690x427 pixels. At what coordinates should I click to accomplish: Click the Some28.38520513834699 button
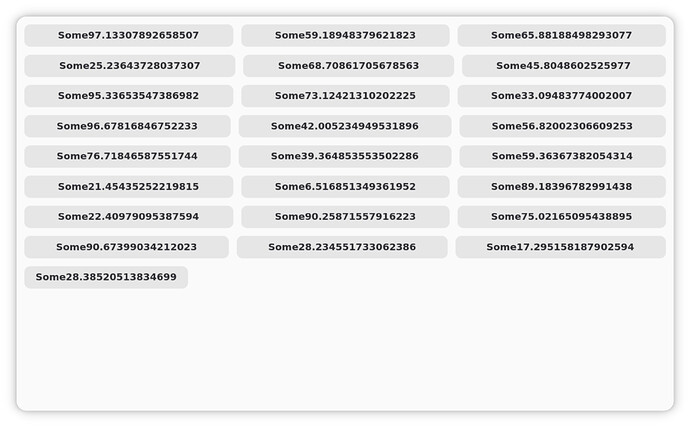coord(106,278)
